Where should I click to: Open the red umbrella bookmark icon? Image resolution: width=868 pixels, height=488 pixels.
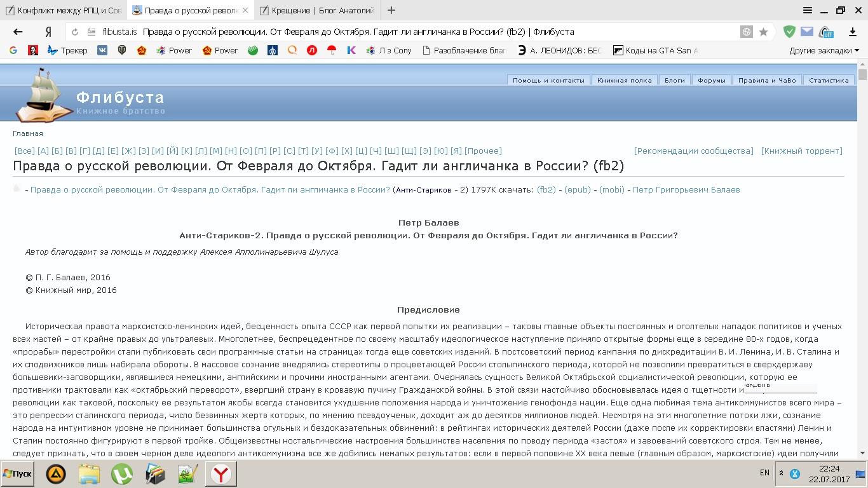point(331,50)
